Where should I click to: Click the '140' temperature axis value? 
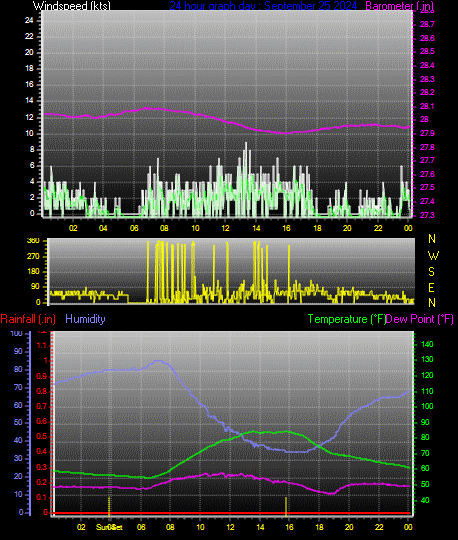[427, 344]
